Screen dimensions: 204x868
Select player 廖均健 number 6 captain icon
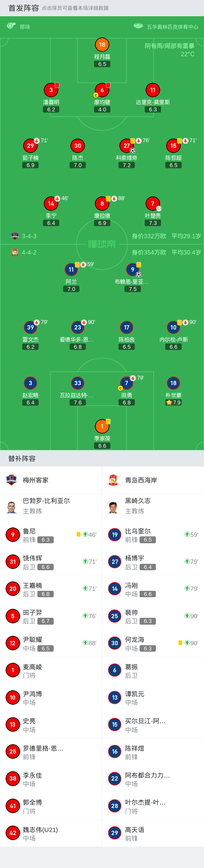[x=102, y=90]
